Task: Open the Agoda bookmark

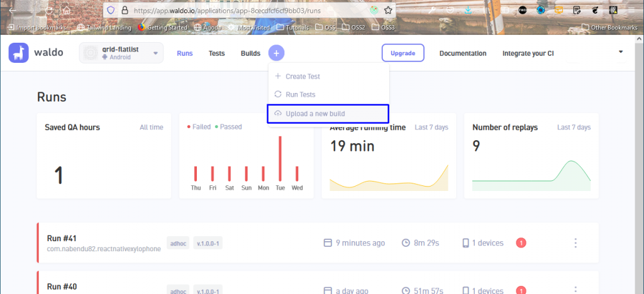Action: pos(208,28)
